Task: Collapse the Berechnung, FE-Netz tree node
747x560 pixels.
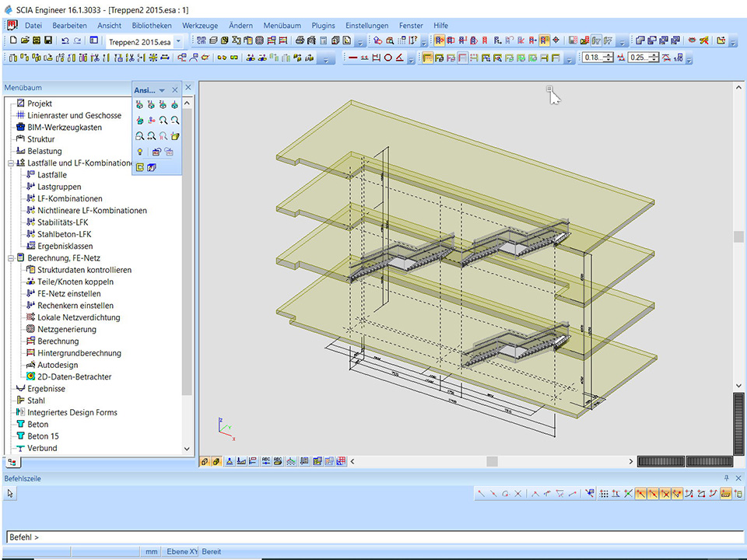Action: tap(10, 258)
